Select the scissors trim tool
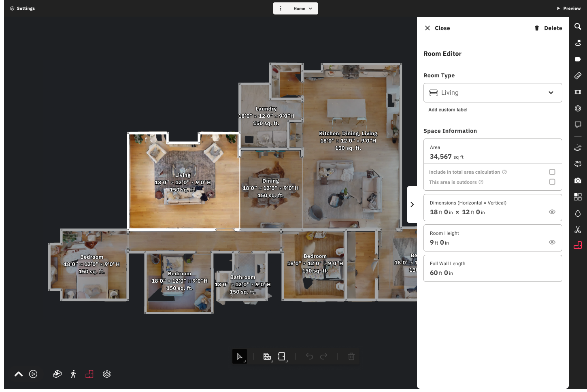The height and width of the screenshot is (392, 587). [x=578, y=230]
